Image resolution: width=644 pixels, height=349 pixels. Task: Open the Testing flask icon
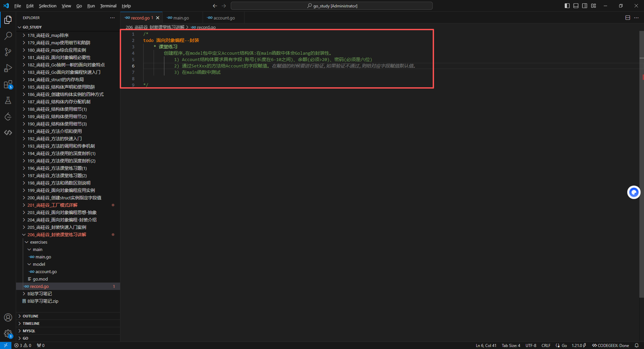point(8,100)
